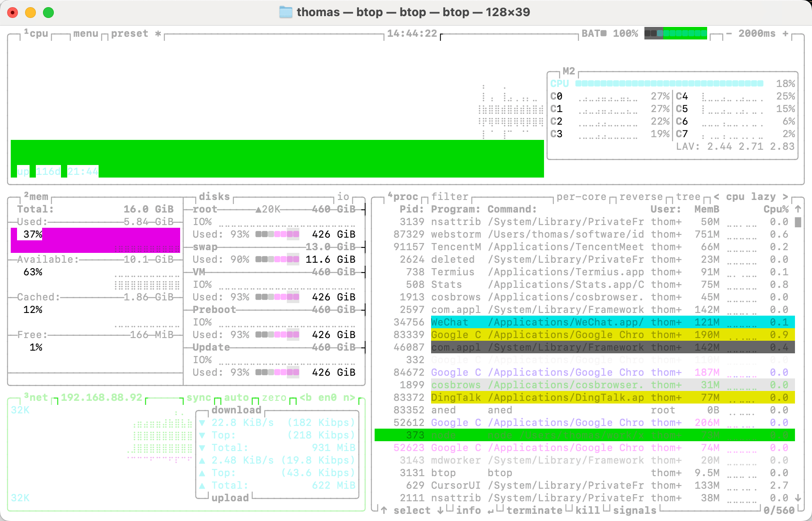The width and height of the screenshot is (812, 521).
Task: Open the btop menu
Action: (86, 34)
